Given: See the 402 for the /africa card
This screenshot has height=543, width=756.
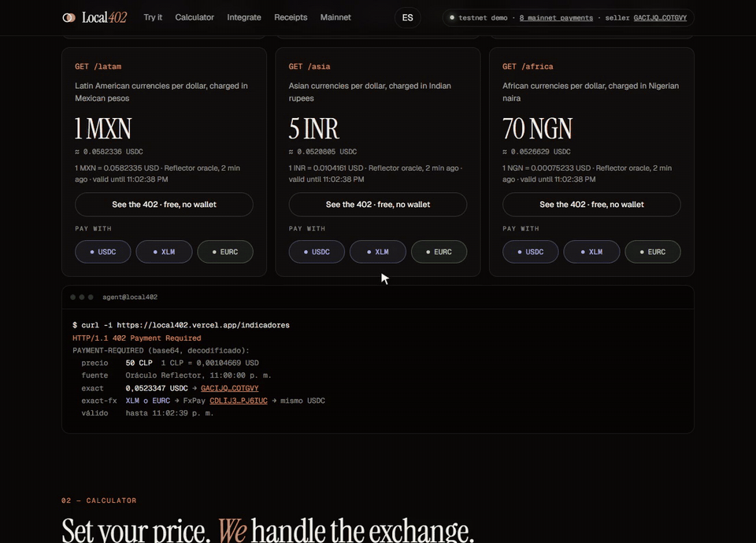Looking at the screenshot, I should coord(591,205).
